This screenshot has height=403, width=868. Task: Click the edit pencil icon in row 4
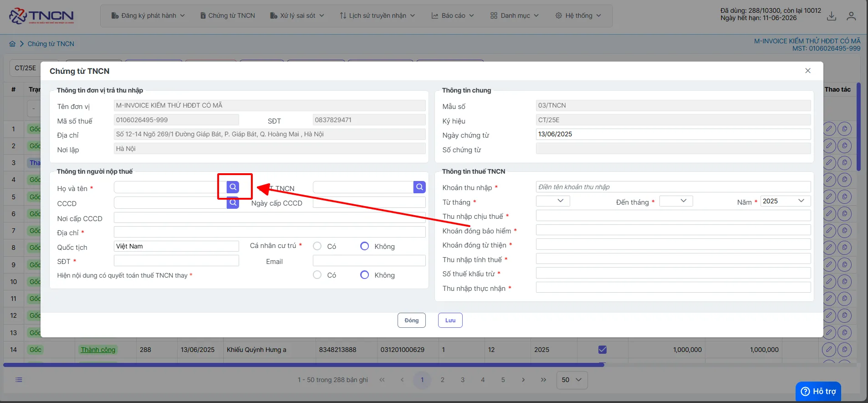point(829,180)
